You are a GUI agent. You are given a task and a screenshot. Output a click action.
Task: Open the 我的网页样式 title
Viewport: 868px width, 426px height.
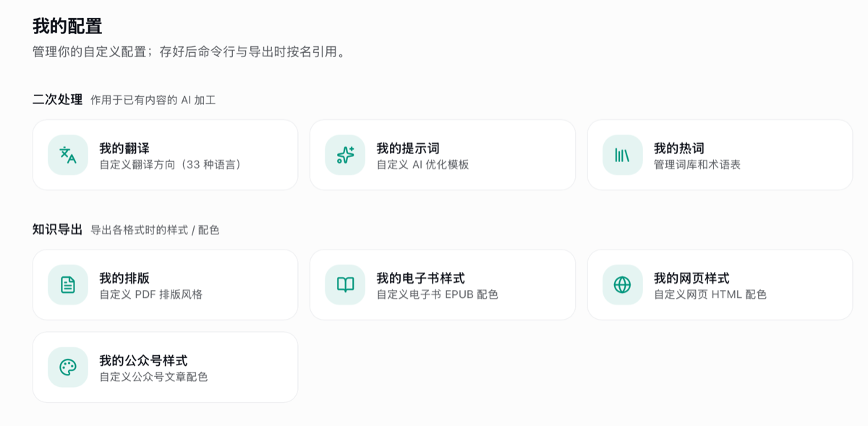click(692, 278)
